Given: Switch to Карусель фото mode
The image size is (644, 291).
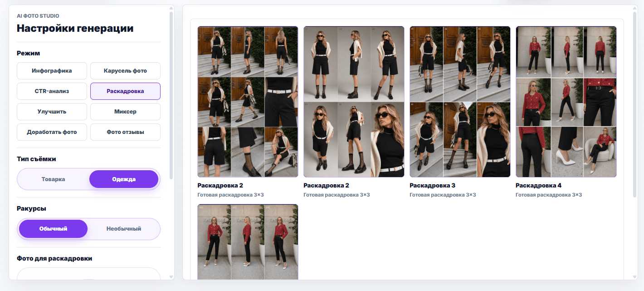Looking at the screenshot, I should click(125, 71).
